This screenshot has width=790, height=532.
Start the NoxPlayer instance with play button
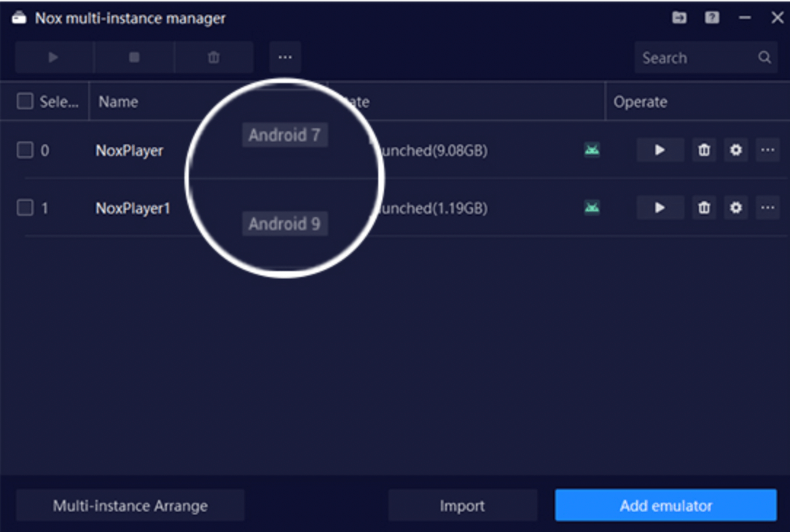660,150
